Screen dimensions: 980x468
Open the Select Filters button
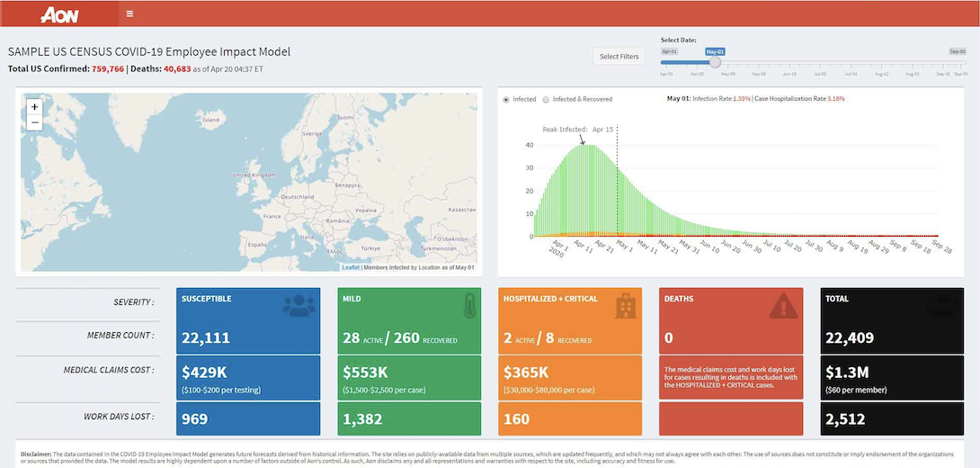coord(619,57)
